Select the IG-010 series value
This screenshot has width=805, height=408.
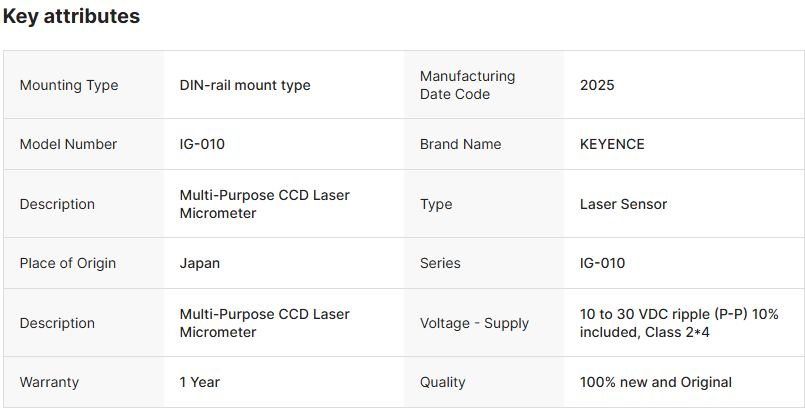point(602,263)
